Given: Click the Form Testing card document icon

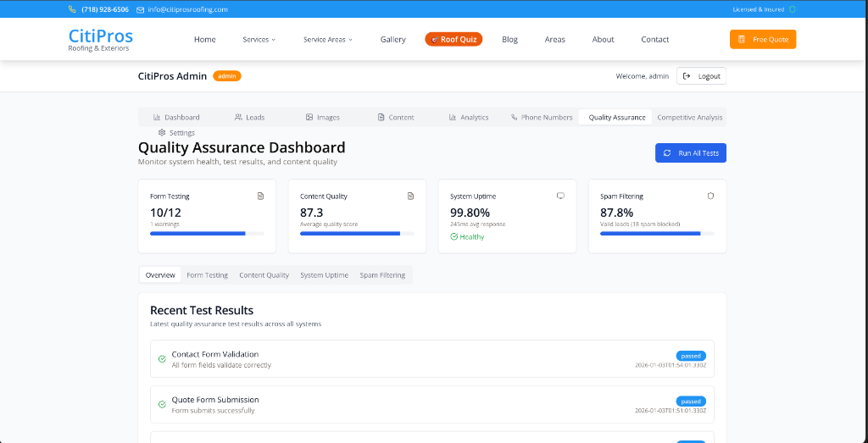Looking at the screenshot, I should (261, 196).
